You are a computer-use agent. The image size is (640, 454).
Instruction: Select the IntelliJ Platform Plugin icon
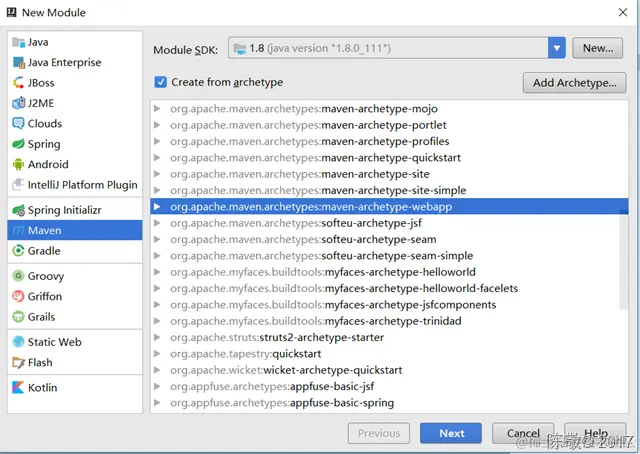18,185
